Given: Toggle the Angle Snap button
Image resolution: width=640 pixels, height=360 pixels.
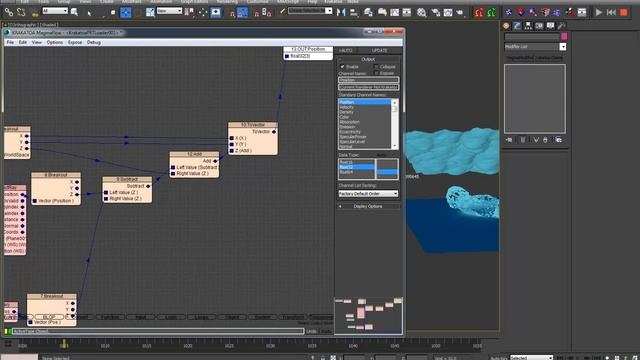Looking at the screenshot, I should 242,13.
